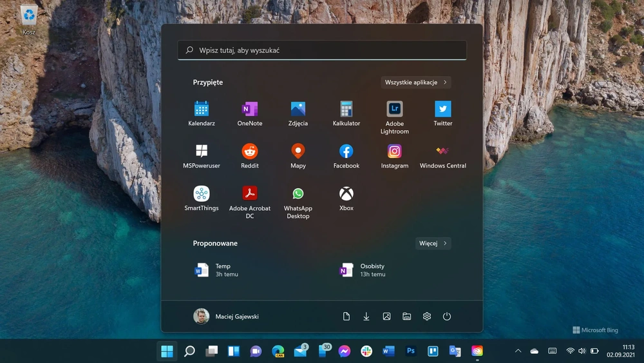
Task: Launch OneNote from pinned apps
Action: (x=250, y=113)
